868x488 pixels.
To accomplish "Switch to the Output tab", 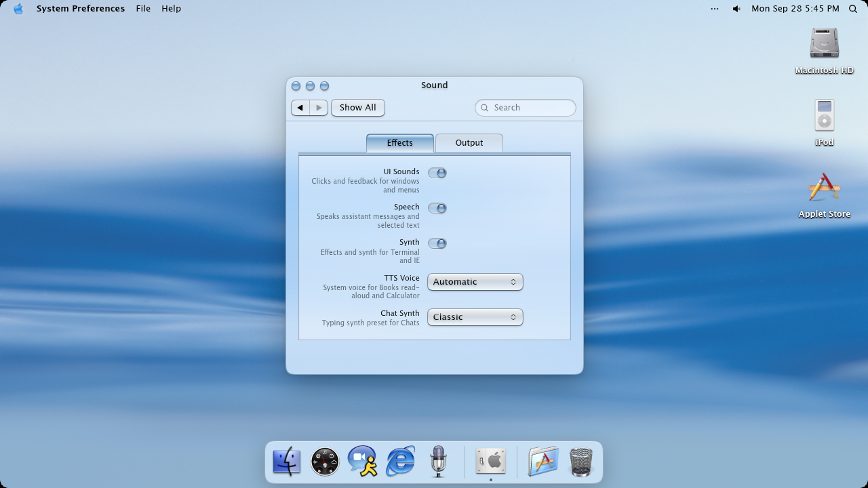I will click(469, 143).
